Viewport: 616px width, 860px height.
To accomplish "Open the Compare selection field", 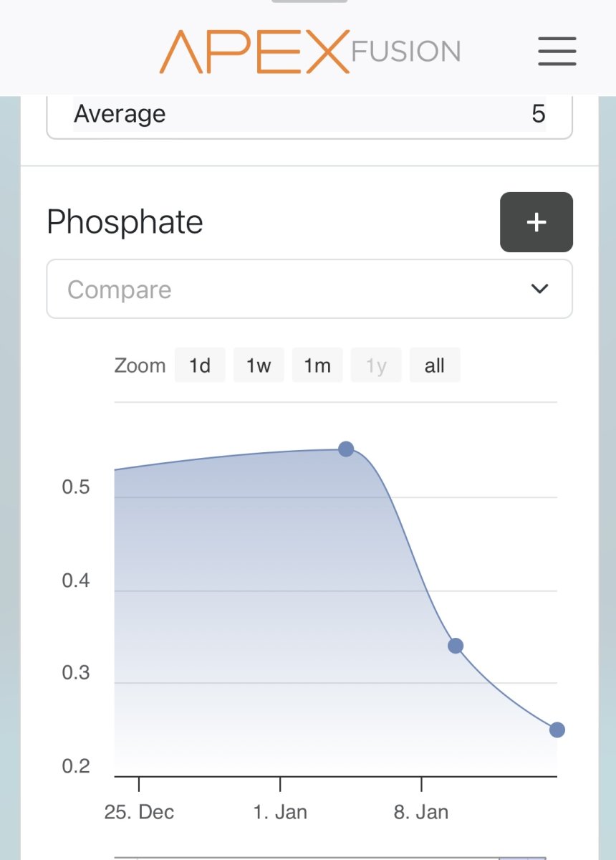I will [x=309, y=289].
